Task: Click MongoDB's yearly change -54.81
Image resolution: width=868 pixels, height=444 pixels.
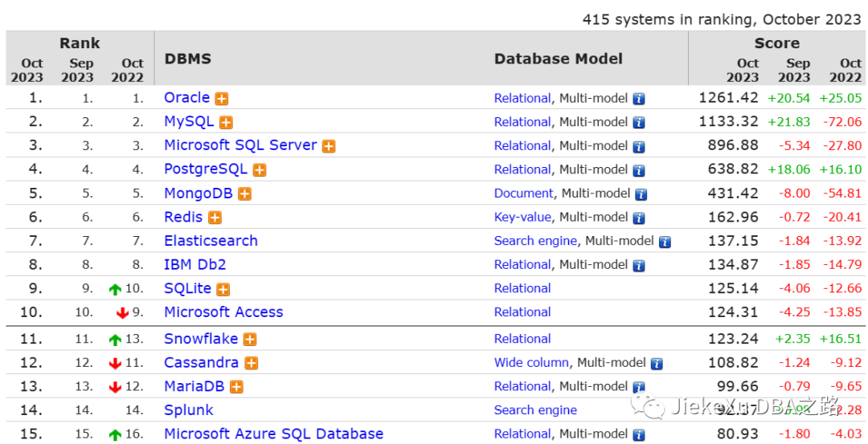Action: [x=842, y=193]
